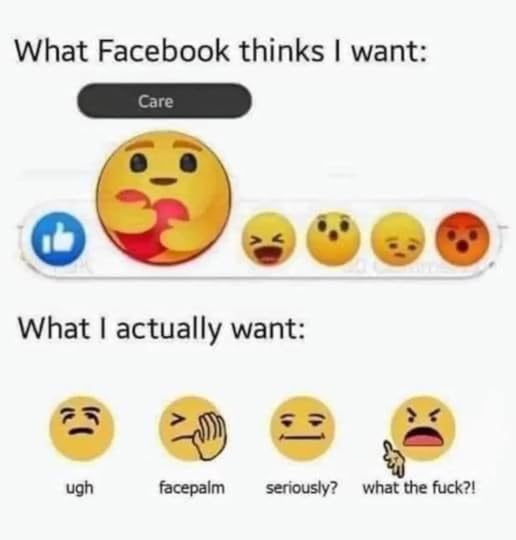Click the 'what the fuck?!' text label
This screenshot has height=540, width=516.
[x=419, y=488]
